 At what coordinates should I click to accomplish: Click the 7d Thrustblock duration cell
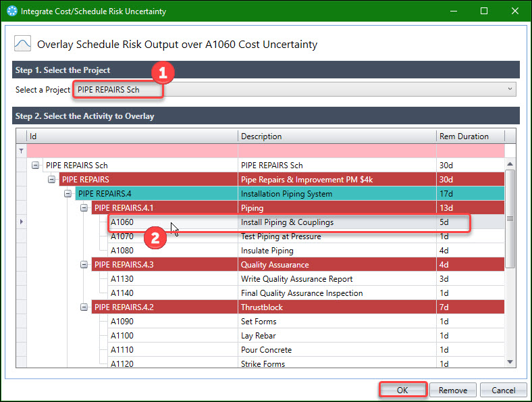click(471, 307)
